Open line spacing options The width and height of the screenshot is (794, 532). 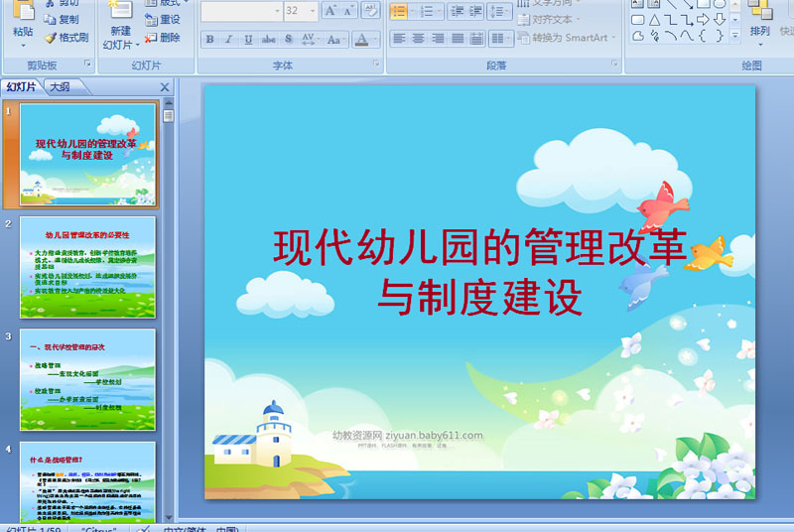click(x=499, y=11)
